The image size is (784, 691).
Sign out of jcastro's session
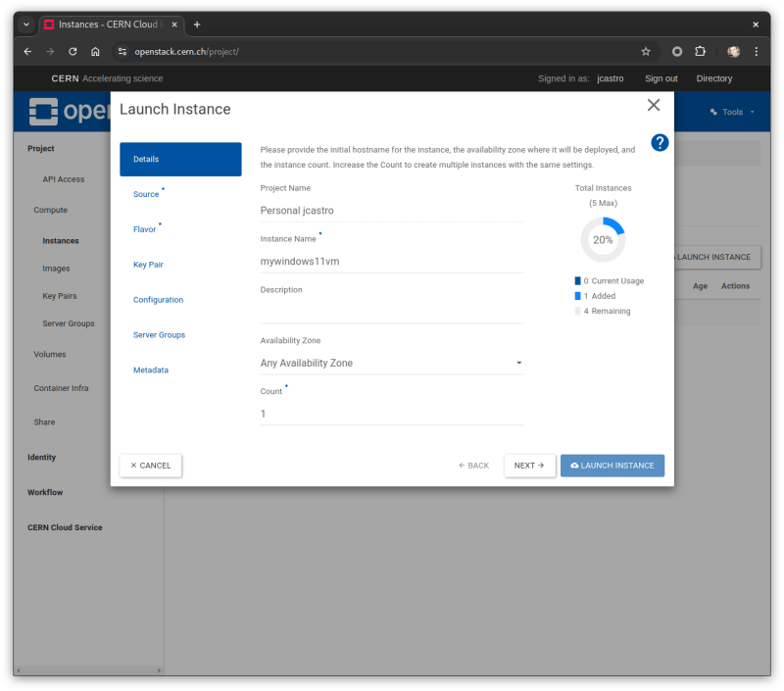click(661, 78)
